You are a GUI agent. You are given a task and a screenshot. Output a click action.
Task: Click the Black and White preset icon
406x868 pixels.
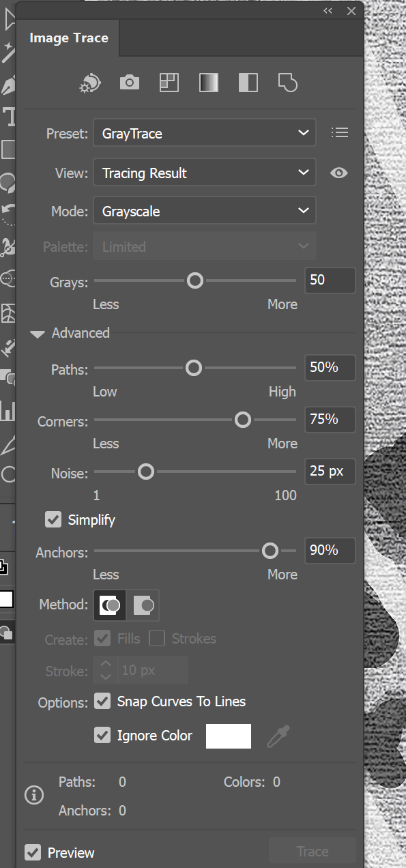[x=248, y=82]
